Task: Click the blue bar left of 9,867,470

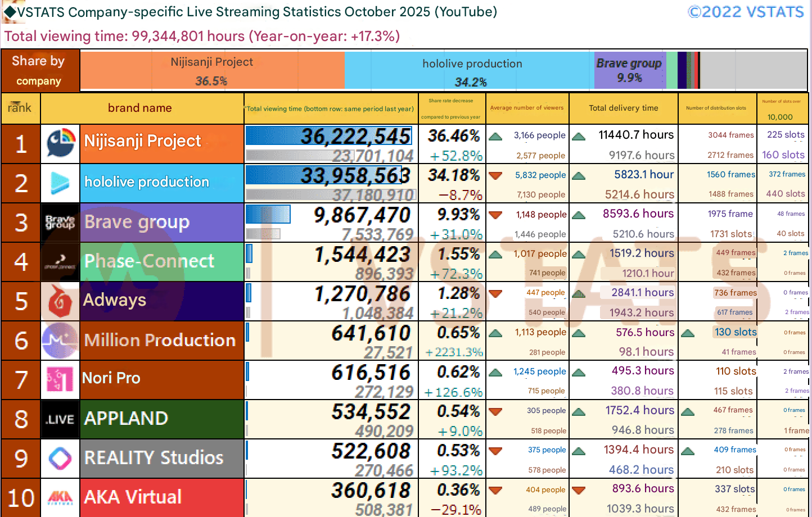Action: (268, 214)
